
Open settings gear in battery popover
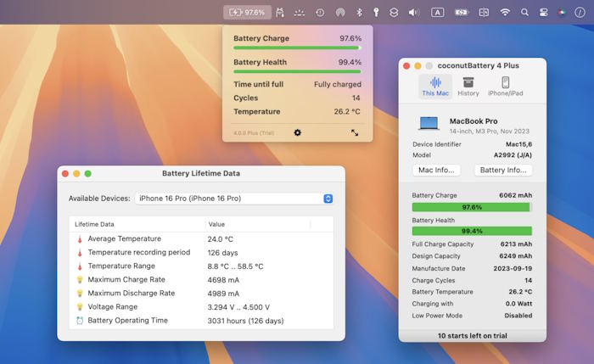coord(297,132)
